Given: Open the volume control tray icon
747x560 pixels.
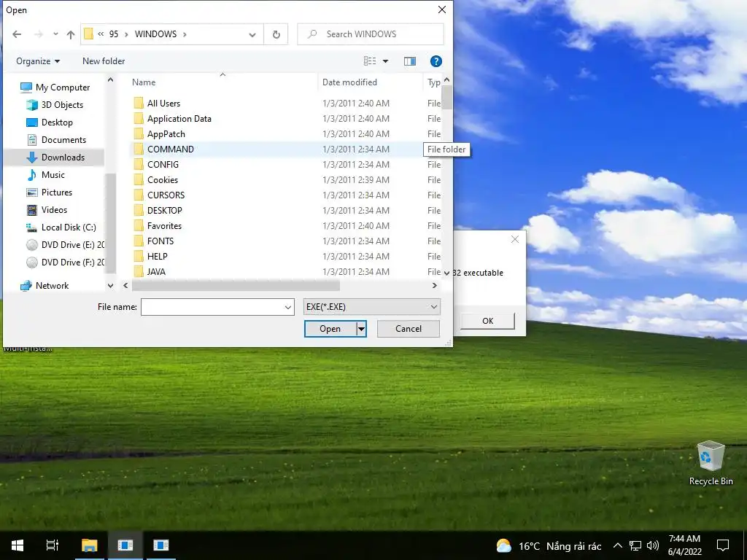Looking at the screenshot, I should tap(653, 545).
